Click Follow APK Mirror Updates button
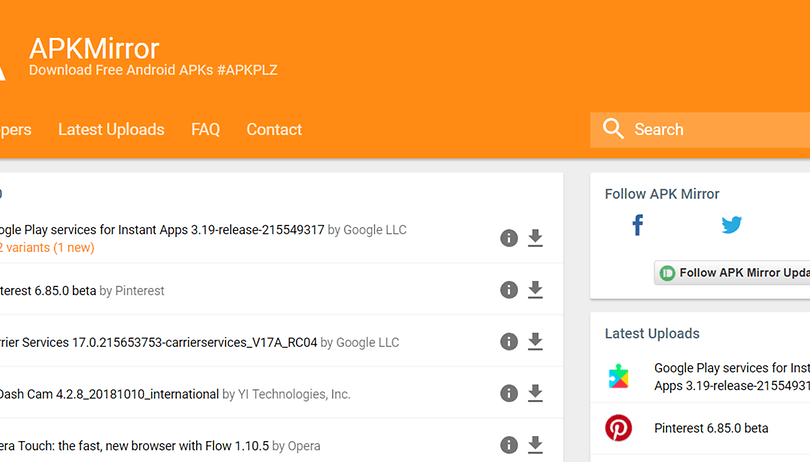Screen dimensions: 810x462 732,272
